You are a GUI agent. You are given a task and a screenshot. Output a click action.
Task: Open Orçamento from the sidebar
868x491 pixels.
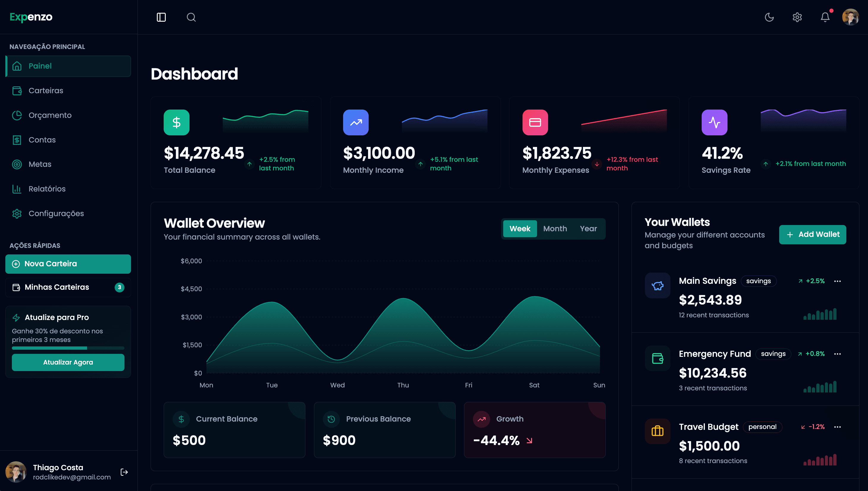[x=50, y=115]
